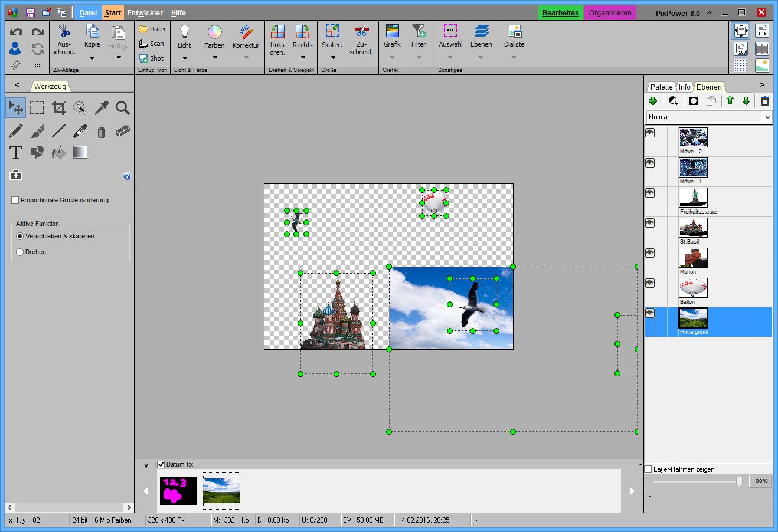Select the rectangular selection tool
Screen dimensions: 778x532
[37, 108]
